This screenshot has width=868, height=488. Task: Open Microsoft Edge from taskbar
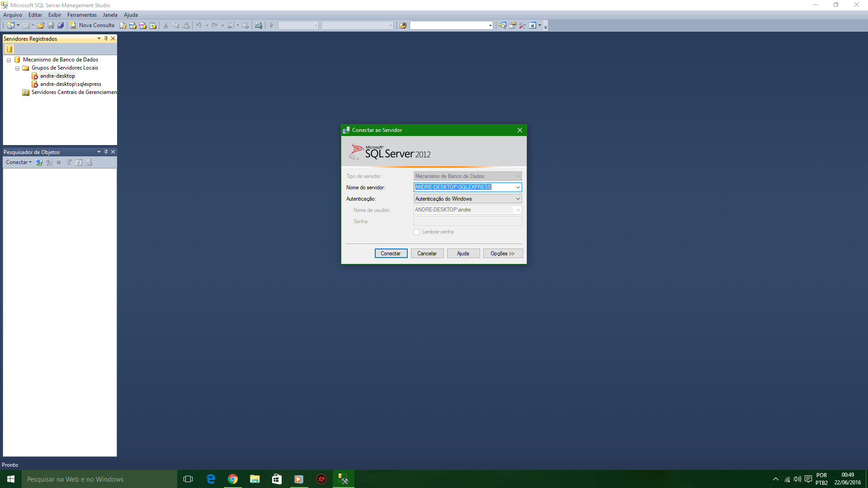[x=211, y=479]
